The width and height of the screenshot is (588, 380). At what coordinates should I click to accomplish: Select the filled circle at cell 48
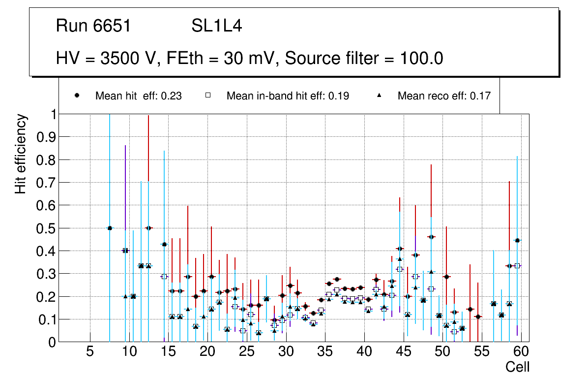[431, 237]
